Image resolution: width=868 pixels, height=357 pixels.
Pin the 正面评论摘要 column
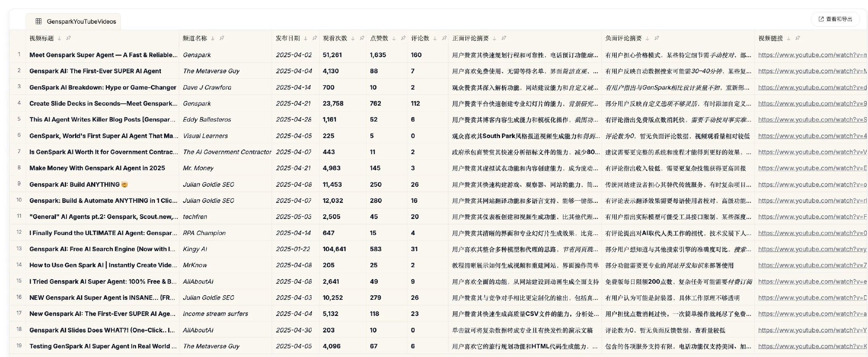click(504, 38)
